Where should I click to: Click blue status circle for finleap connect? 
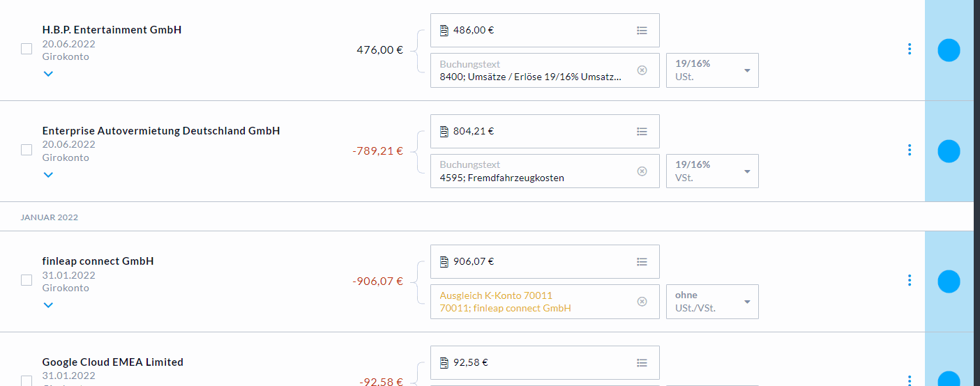[x=949, y=281]
